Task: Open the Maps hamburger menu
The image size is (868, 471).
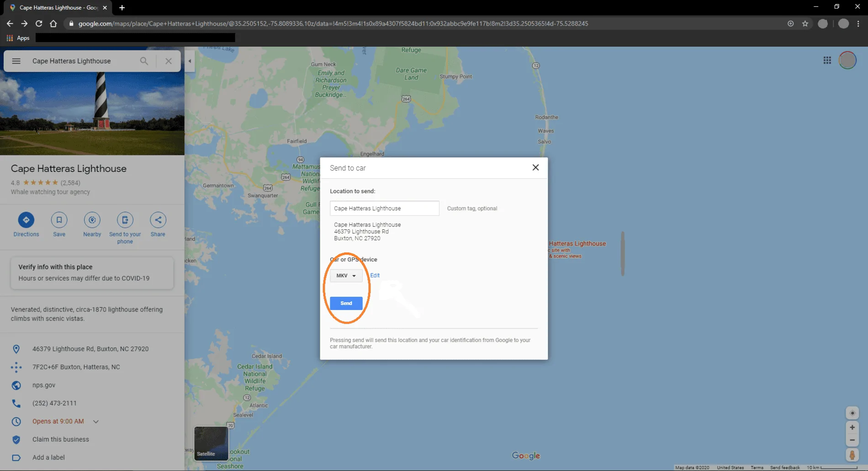Action: [16, 61]
